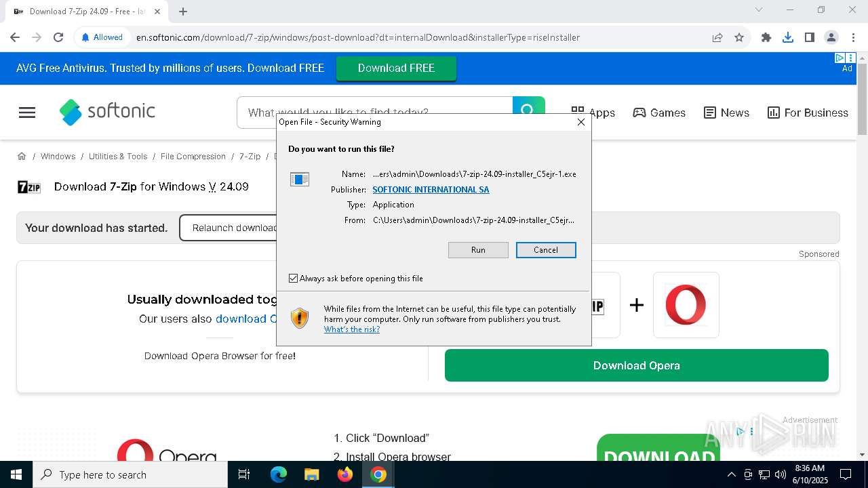This screenshot has height=488, width=868.
Task: Click the green Download FREE AVG button
Action: click(396, 68)
